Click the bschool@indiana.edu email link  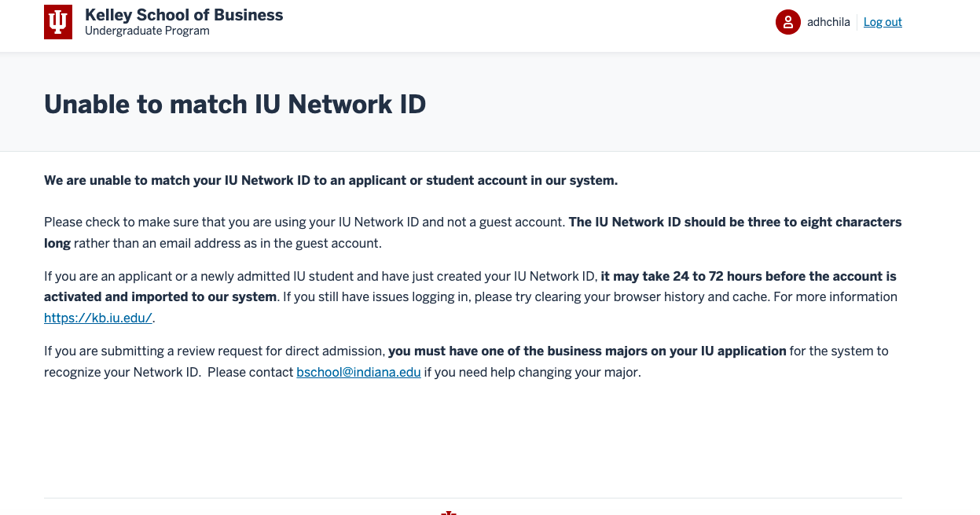click(x=358, y=372)
